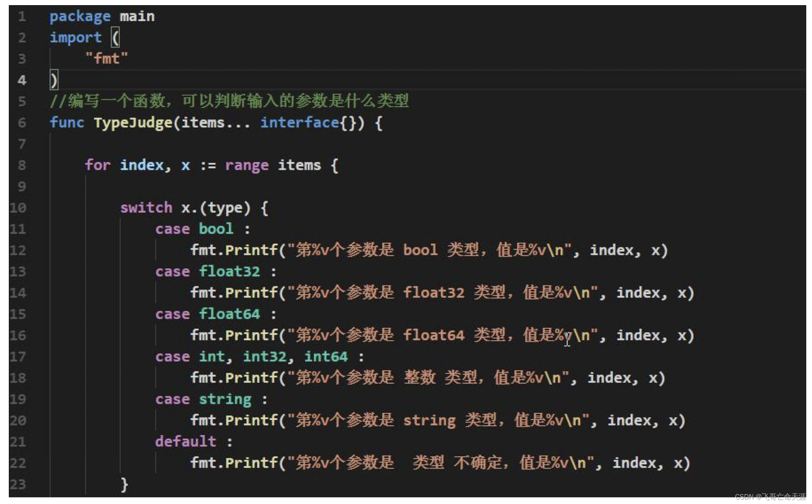812x504 pixels.
Task: Click the bool type in case statement
Action: (216, 229)
